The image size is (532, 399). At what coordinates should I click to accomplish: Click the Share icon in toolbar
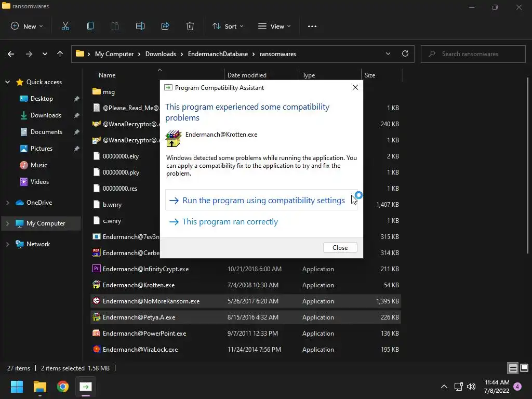(165, 26)
